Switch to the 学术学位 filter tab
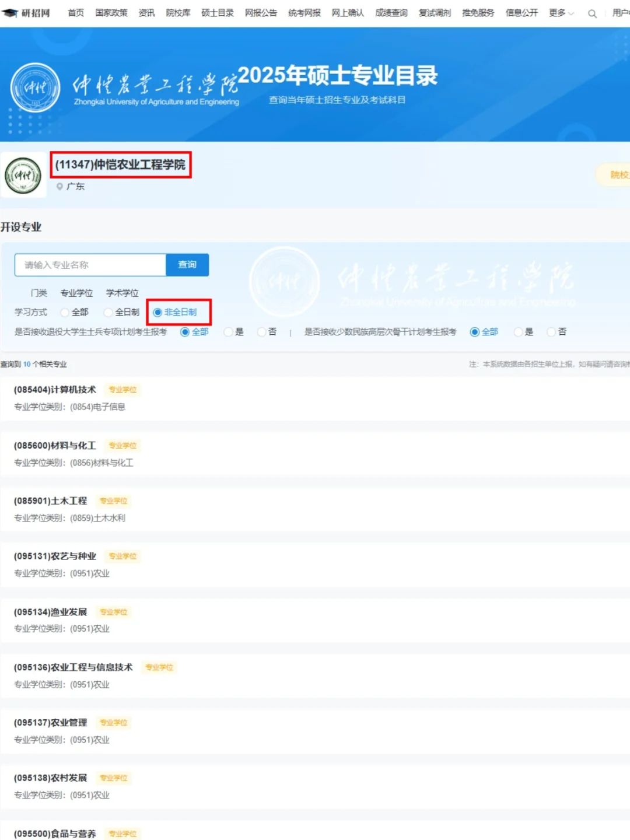 (x=123, y=293)
